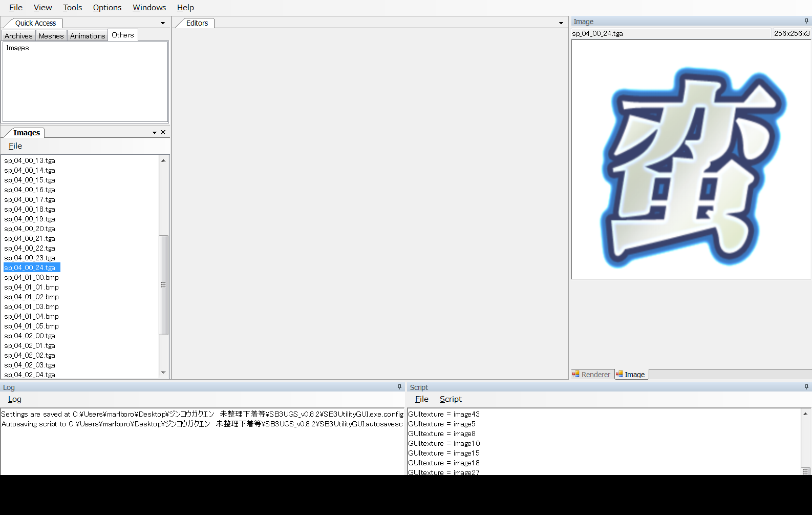Switch to the Animations tab
812x515 pixels.
tap(88, 36)
